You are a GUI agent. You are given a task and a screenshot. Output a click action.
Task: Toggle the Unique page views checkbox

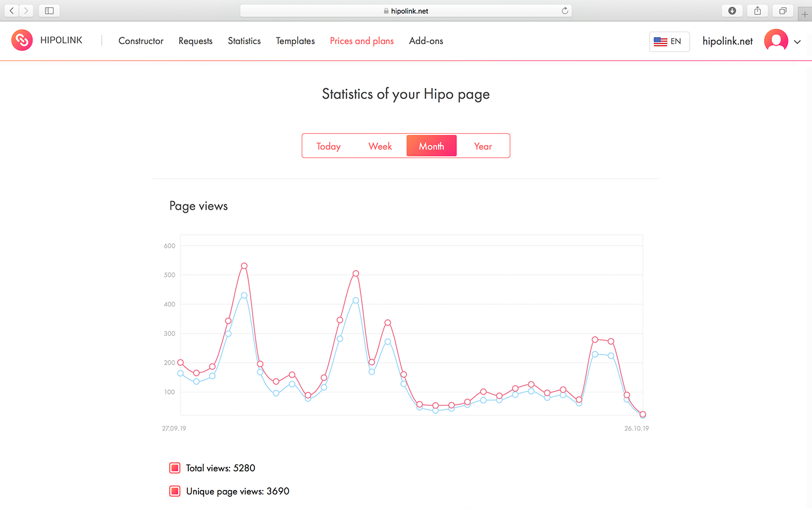(175, 491)
